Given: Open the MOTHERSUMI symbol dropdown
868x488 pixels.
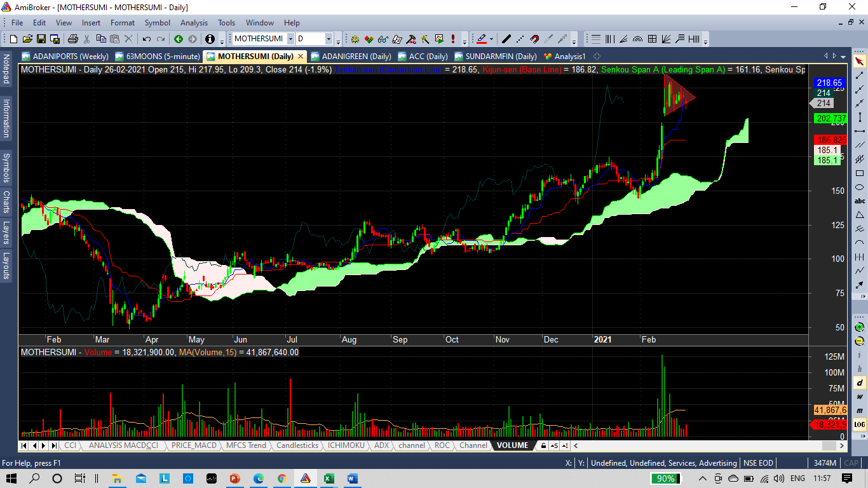Looking at the screenshot, I should pyautogui.click(x=290, y=39).
